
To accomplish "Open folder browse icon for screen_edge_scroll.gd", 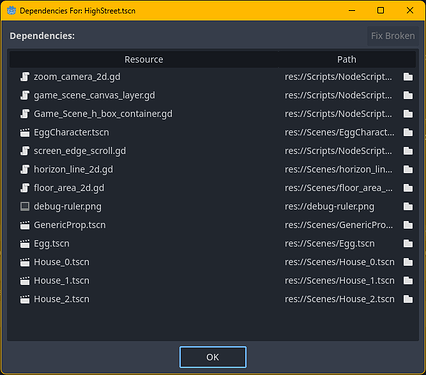I will 408,151.
